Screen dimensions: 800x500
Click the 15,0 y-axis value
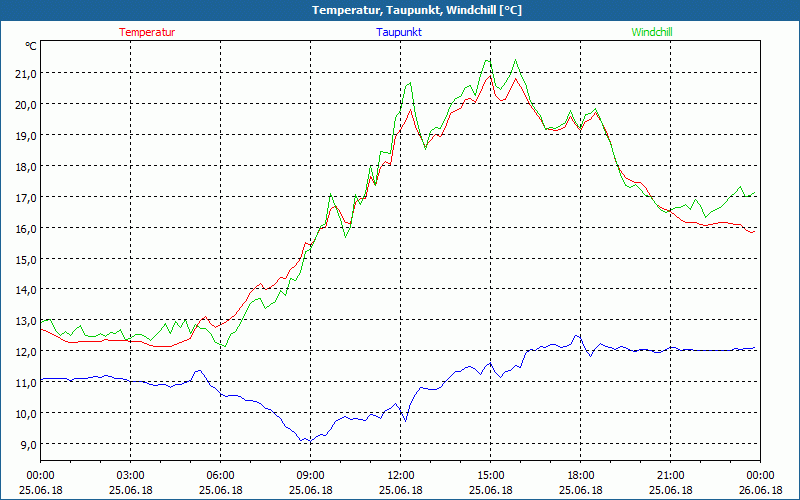click(26, 259)
